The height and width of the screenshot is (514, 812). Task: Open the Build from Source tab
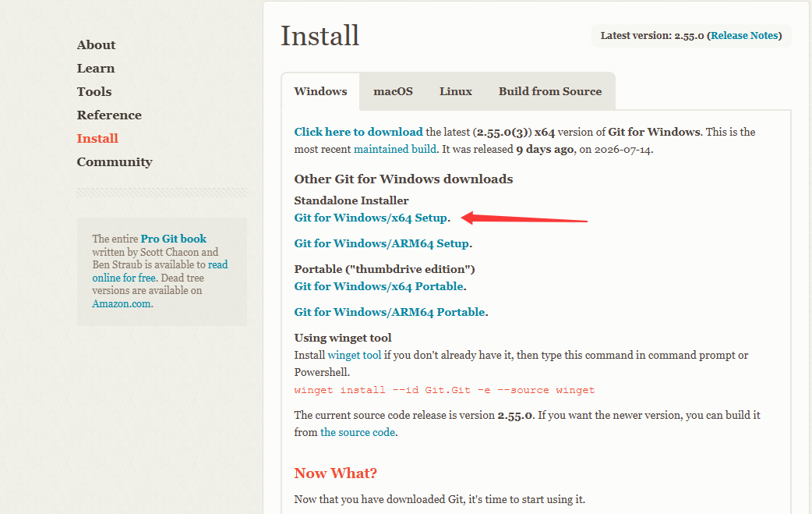pyautogui.click(x=550, y=91)
